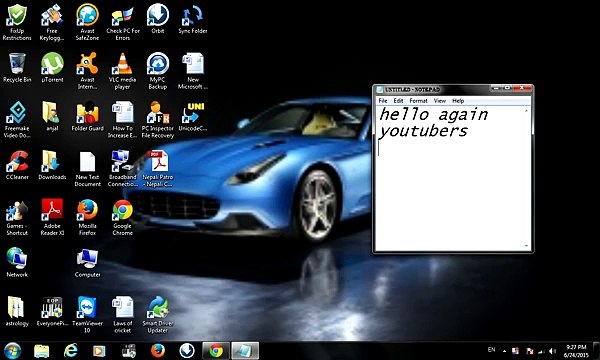Screen dimensions: 600x360
Task: Open Notepad's Help menu
Action: tap(458, 101)
